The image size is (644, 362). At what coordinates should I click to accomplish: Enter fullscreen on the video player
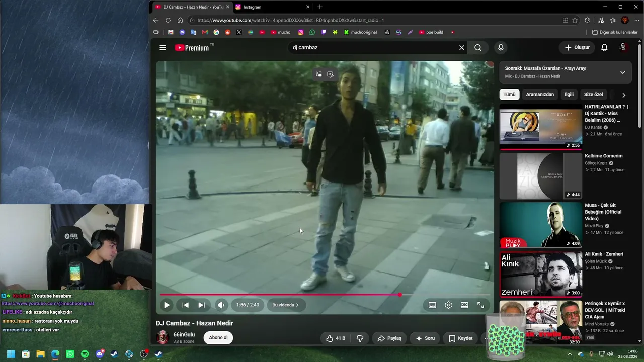(480, 305)
